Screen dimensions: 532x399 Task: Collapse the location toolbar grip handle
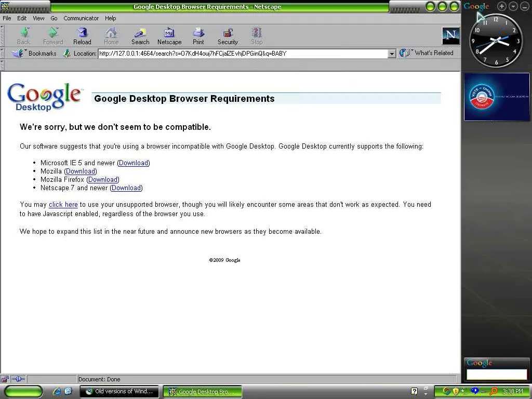(x=2, y=54)
